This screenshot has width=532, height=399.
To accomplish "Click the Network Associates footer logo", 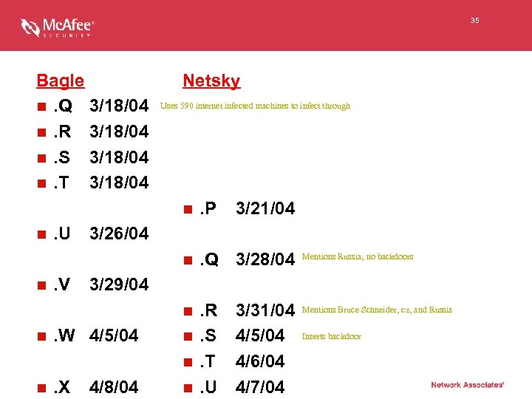I will 467,385.
